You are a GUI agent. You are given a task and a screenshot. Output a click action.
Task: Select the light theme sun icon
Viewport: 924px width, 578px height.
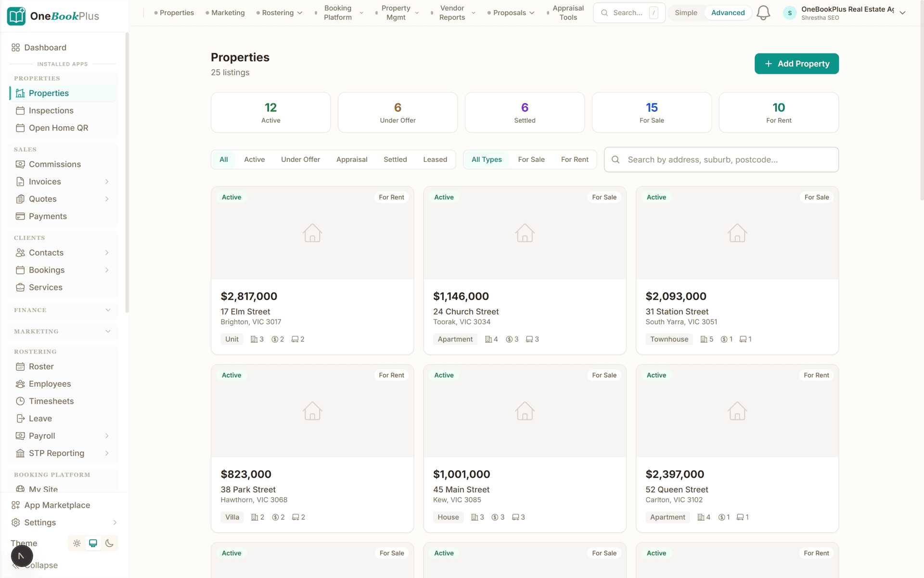[77, 543]
